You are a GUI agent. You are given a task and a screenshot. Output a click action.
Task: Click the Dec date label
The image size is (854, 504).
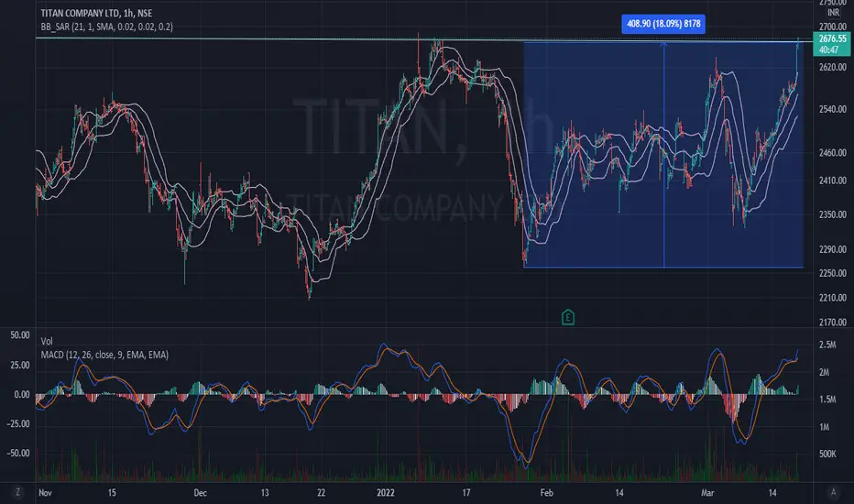[201, 493]
